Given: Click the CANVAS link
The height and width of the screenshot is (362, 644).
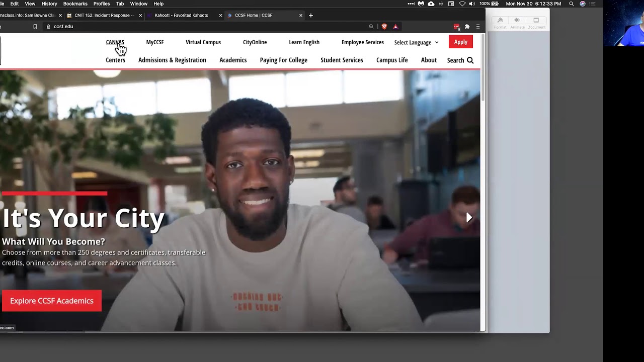Looking at the screenshot, I should [x=115, y=42].
